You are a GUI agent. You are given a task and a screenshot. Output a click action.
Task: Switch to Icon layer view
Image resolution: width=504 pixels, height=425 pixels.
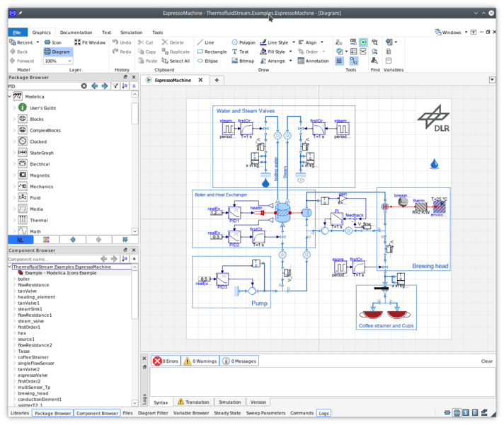[52, 42]
